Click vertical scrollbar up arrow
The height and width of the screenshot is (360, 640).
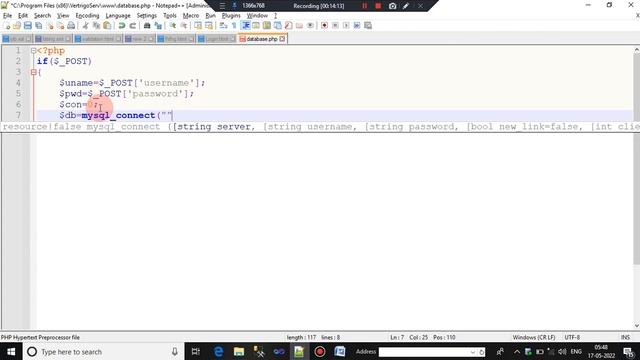click(x=636, y=49)
